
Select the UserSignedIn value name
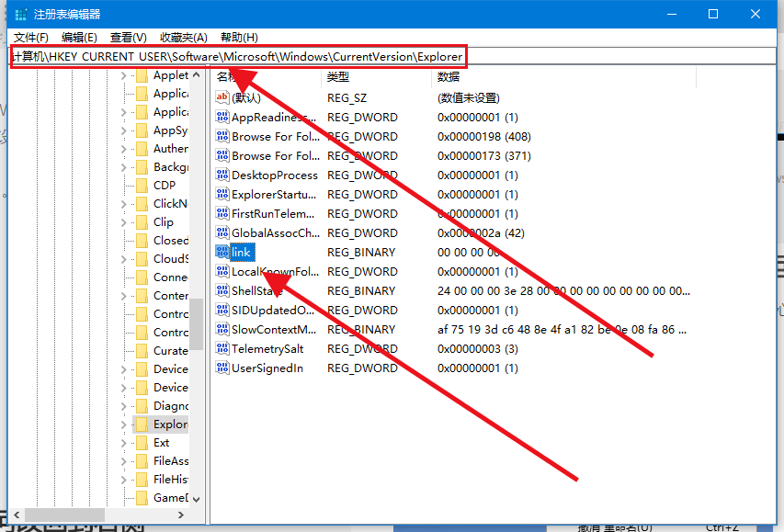[x=267, y=368]
